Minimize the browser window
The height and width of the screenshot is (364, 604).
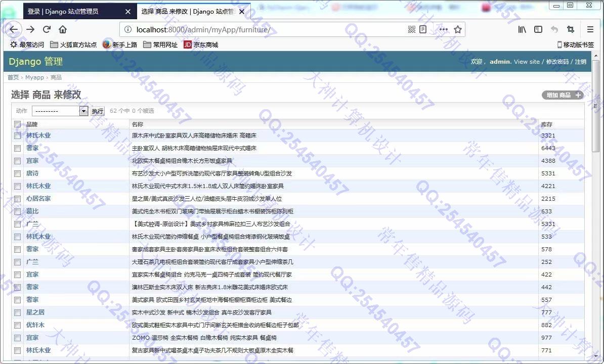coord(556,5)
